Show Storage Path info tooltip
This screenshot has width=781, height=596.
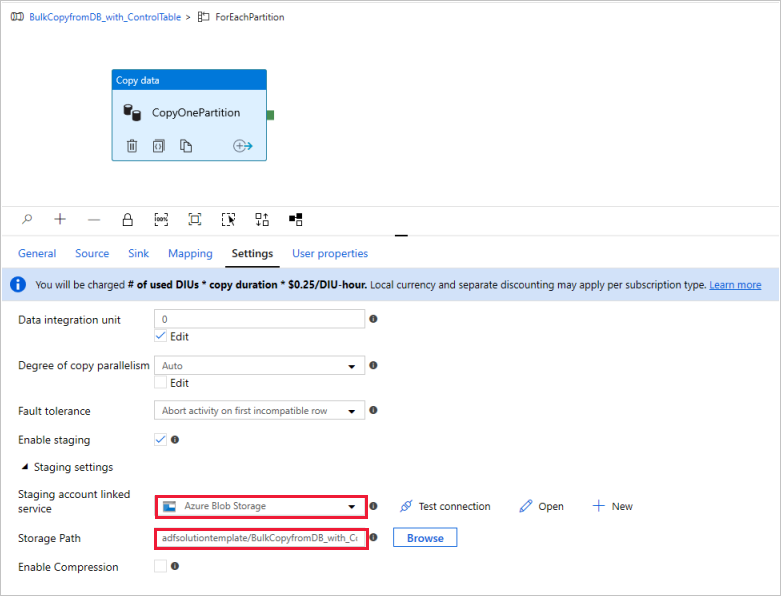373,538
